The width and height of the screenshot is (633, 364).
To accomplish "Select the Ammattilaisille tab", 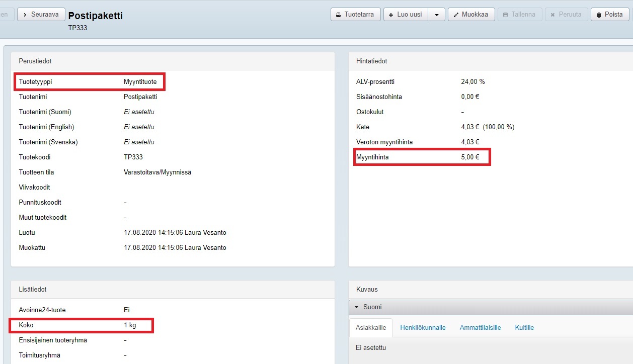I will click(480, 327).
